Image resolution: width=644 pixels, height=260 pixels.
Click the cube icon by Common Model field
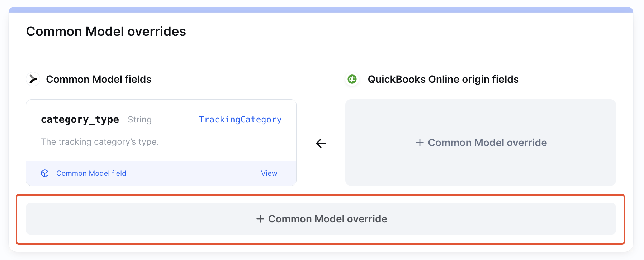tap(45, 173)
